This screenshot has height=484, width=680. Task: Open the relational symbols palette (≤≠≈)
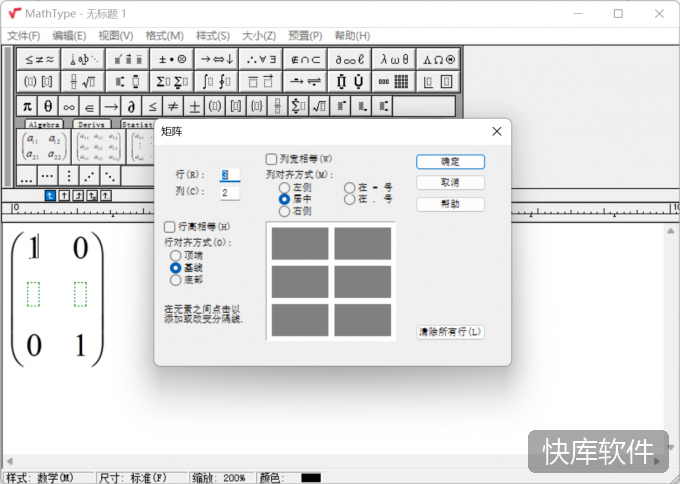tap(39, 59)
